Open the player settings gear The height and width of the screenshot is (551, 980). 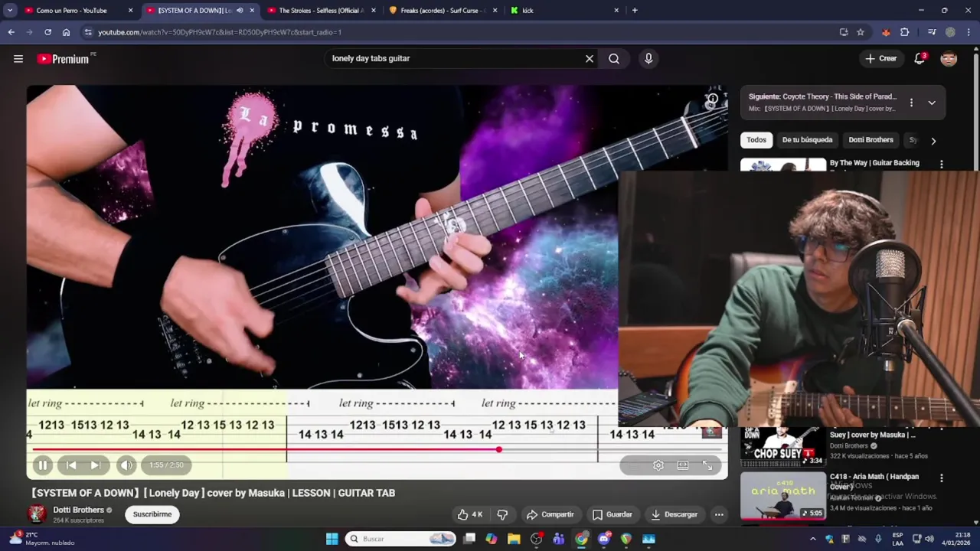pos(658,465)
